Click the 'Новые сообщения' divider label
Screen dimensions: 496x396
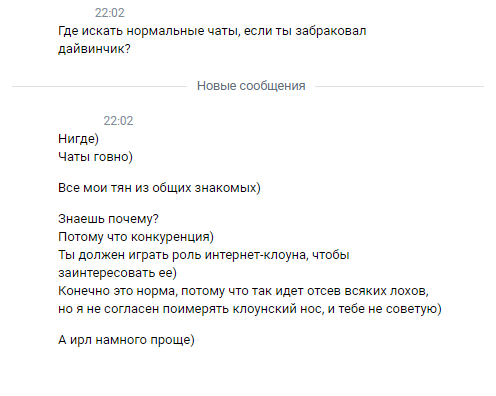(x=251, y=86)
